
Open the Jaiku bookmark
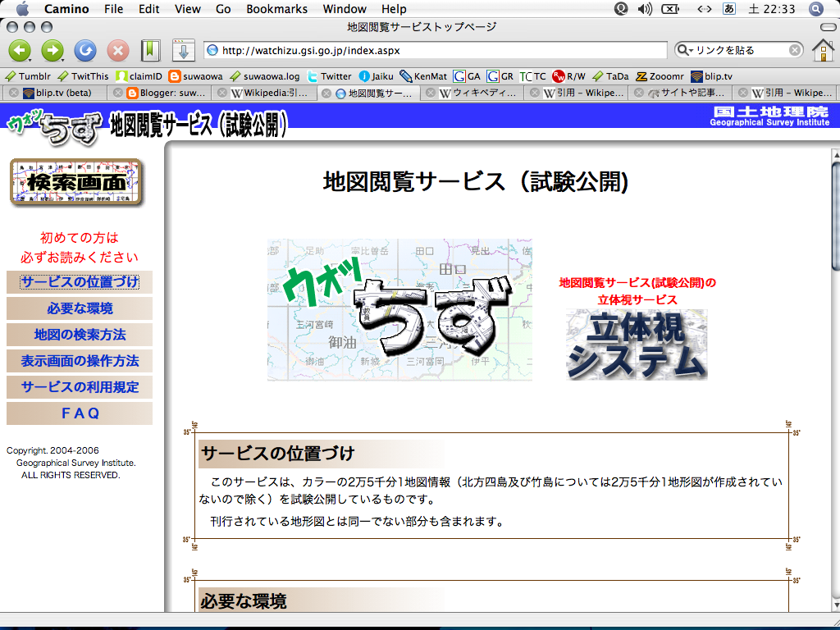pos(376,76)
